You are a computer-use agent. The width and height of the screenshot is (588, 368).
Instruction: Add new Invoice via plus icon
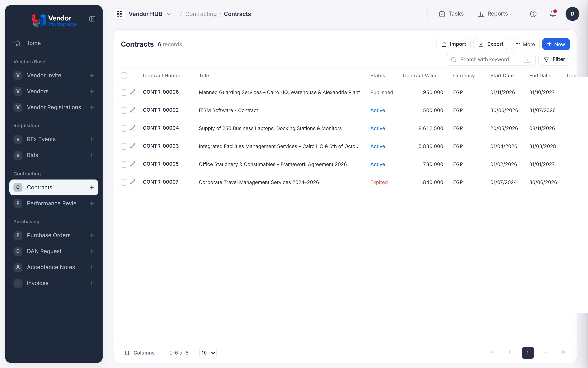click(92, 283)
